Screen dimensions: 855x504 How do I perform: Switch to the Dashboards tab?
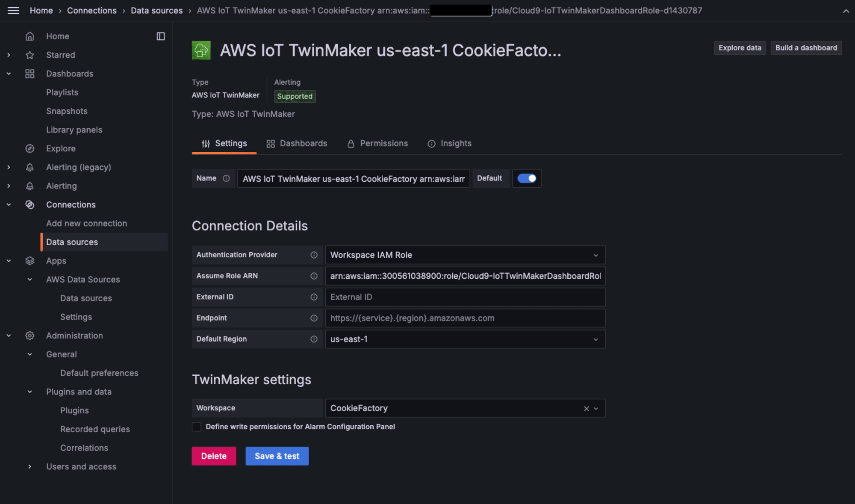point(297,144)
